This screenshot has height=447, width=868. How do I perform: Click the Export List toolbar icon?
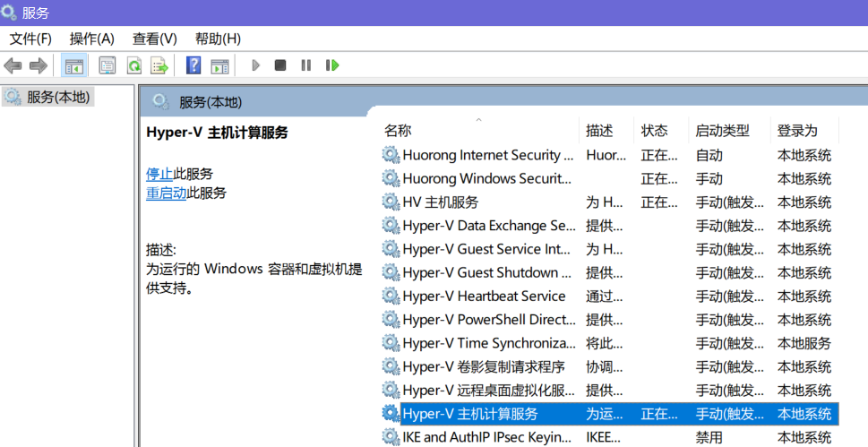[x=159, y=66]
